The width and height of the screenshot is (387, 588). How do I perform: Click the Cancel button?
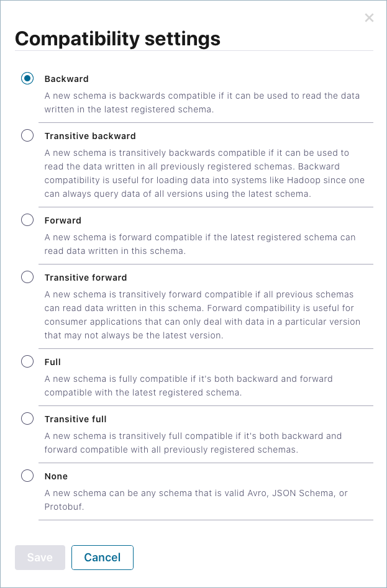click(102, 558)
